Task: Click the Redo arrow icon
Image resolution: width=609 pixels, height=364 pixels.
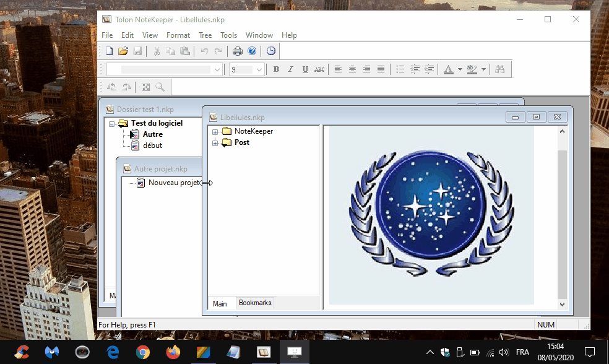Action: [218, 51]
